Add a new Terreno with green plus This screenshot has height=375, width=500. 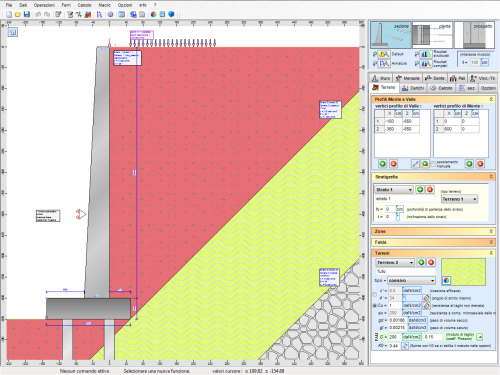click(421, 262)
